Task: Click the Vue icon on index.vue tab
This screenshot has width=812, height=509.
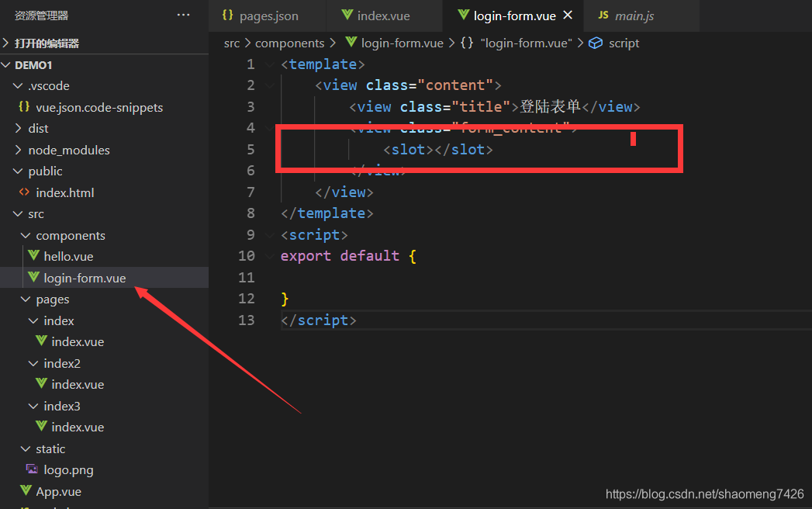Action: [x=347, y=15]
